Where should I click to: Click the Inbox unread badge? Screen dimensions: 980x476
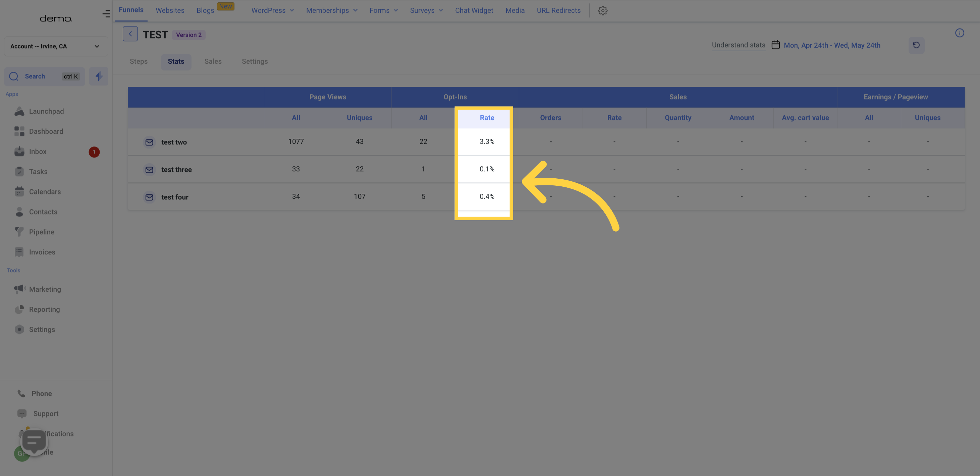pos(94,152)
